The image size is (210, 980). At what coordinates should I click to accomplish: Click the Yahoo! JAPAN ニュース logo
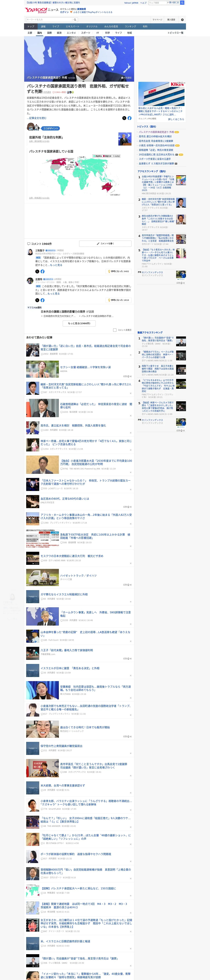pos(42,10)
